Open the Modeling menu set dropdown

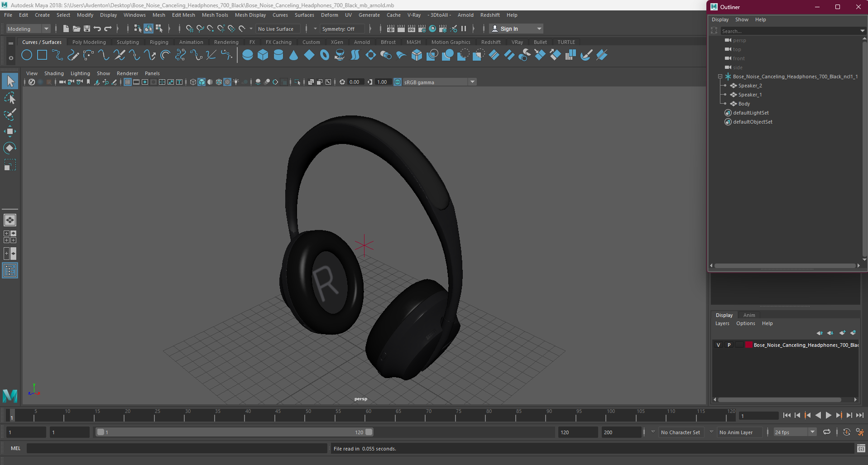(28, 29)
